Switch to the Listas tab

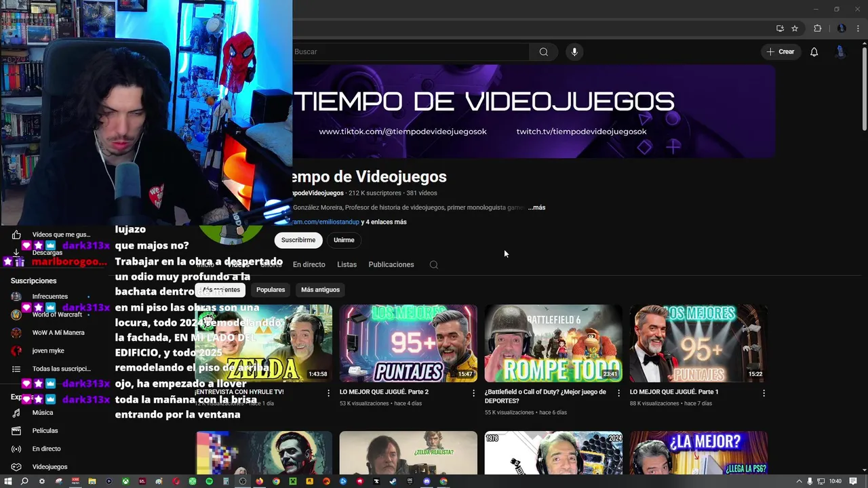pos(347,264)
